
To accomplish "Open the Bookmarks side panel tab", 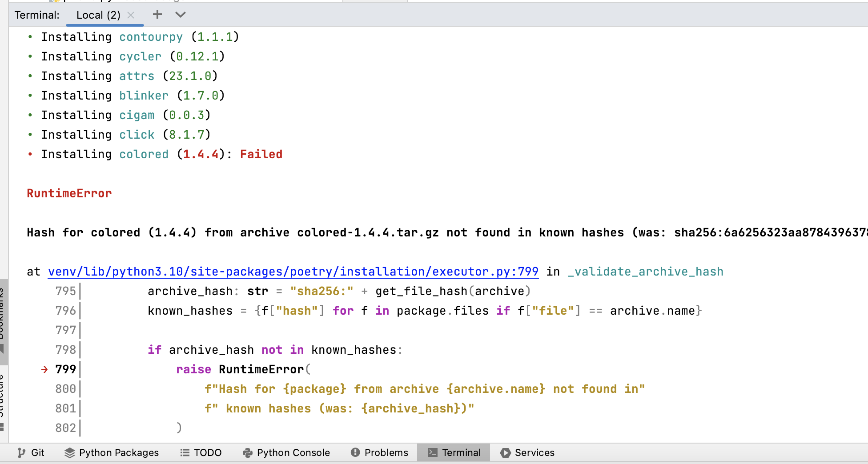I will tap(3, 316).
